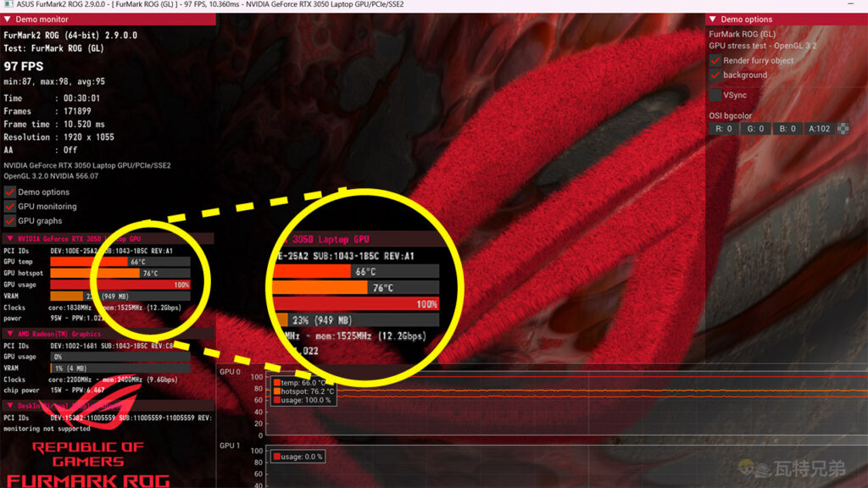The height and width of the screenshot is (488, 868).
Task: Click the A:102 alpha field
Action: pos(820,129)
